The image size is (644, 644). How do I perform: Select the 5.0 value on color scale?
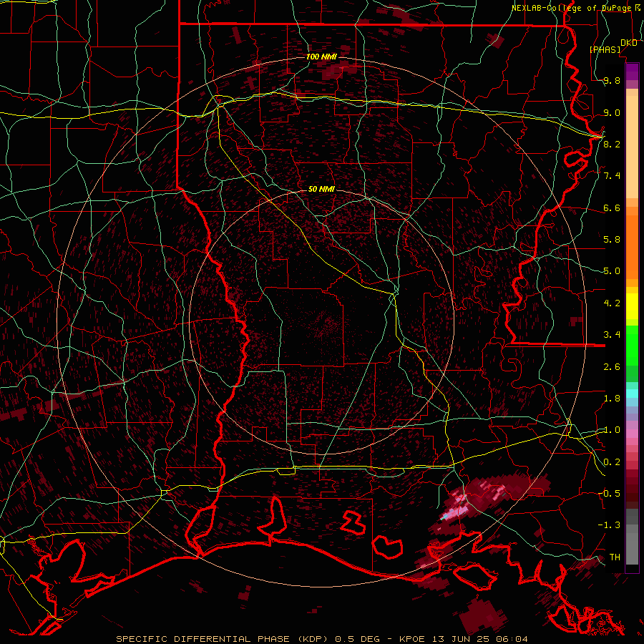[x=611, y=271]
